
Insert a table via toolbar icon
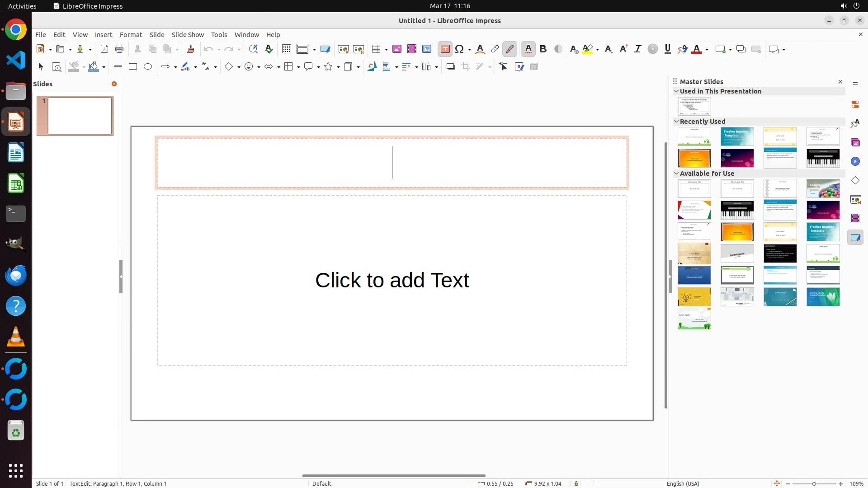pos(376,49)
